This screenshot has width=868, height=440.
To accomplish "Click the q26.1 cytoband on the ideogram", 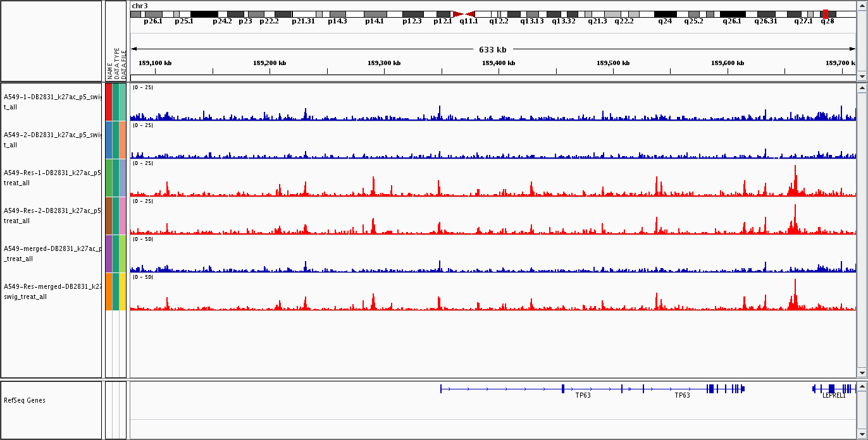I will click(x=732, y=14).
